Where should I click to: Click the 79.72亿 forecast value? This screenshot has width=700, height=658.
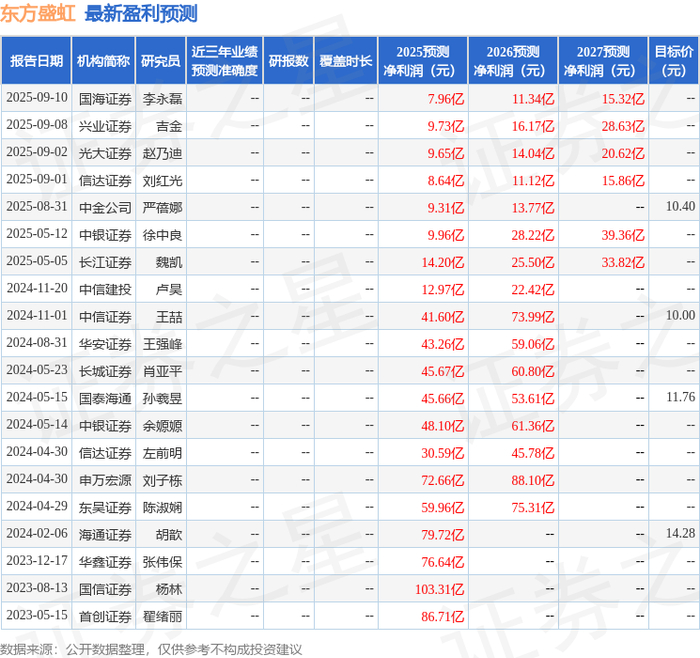442,534
